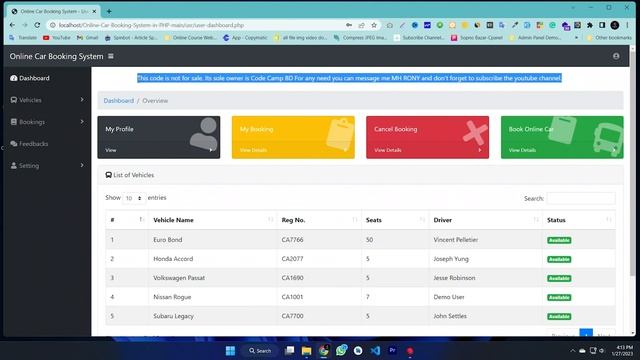Bookmark page with the star icon
The width and height of the screenshot is (640, 360).
tap(374, 25)
